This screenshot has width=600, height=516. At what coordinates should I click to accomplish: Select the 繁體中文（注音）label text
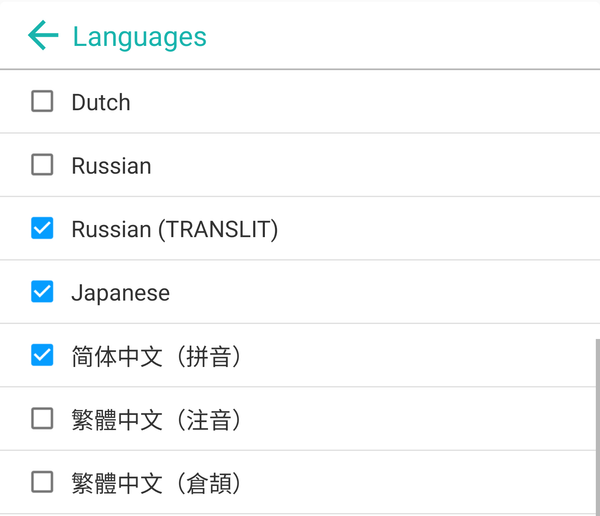pos(156,419)
